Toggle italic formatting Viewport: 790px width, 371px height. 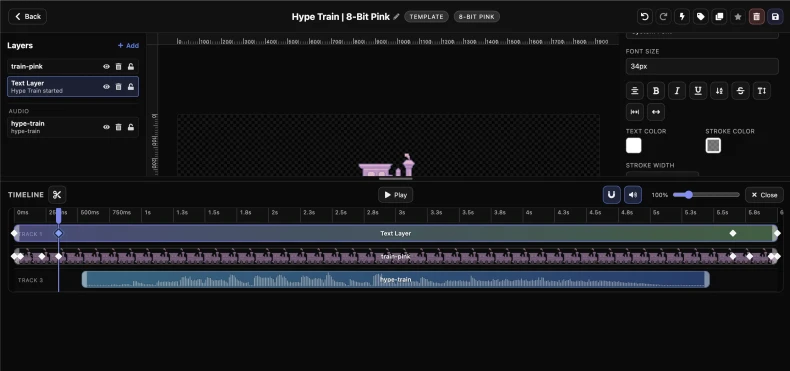point(677,91)
